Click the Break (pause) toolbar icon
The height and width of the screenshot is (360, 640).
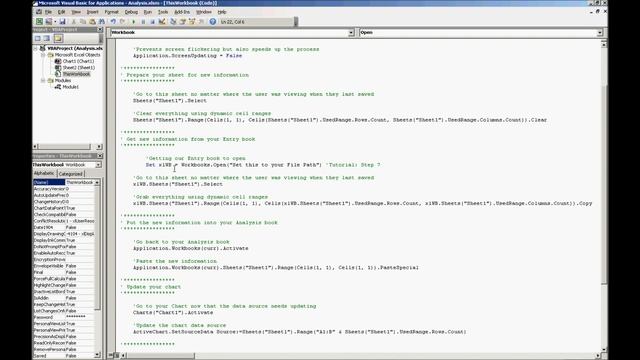coord(143,22)
